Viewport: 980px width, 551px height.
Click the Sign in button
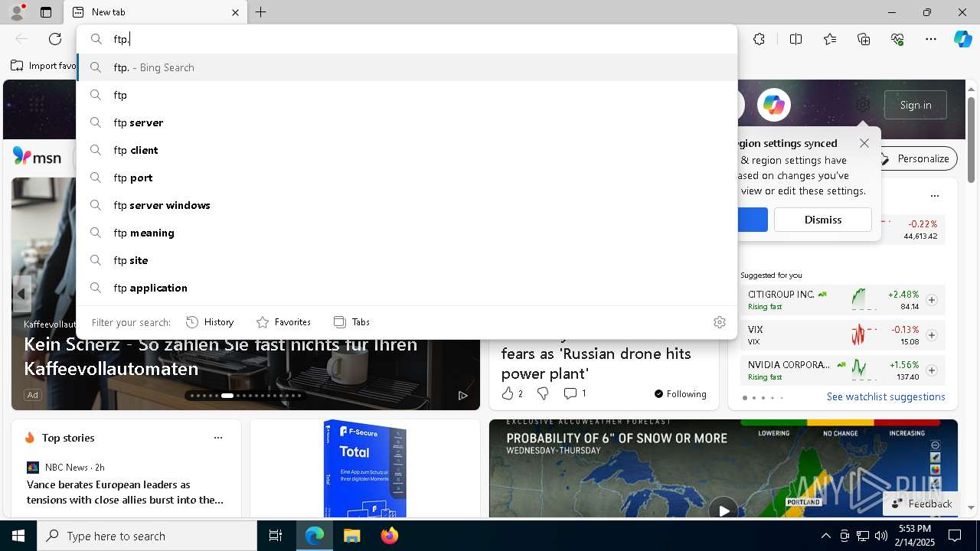[916, 105]
